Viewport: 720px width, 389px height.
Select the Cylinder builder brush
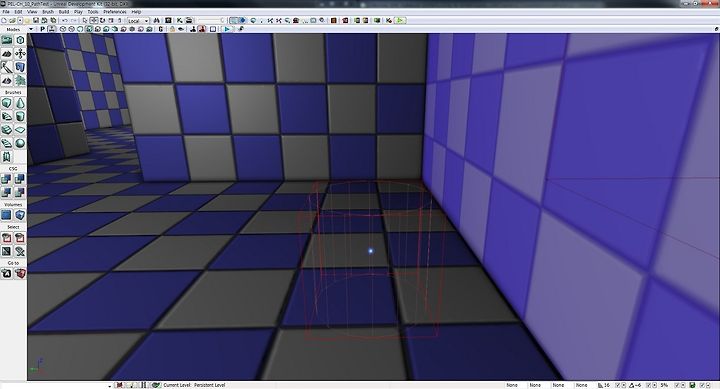(x=20, y=117)
